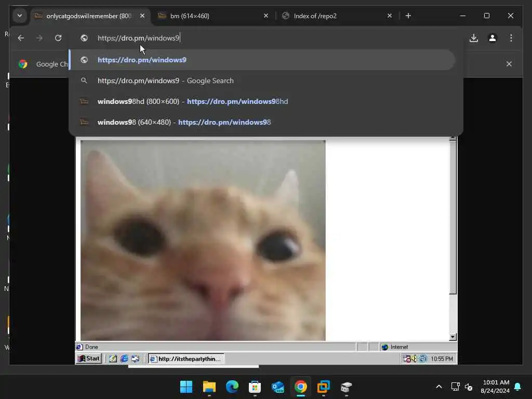The width and height of the screenshot is (532, 399).
Task: Click the horizontal scrollbar below the page
Action: pos(193,366)
